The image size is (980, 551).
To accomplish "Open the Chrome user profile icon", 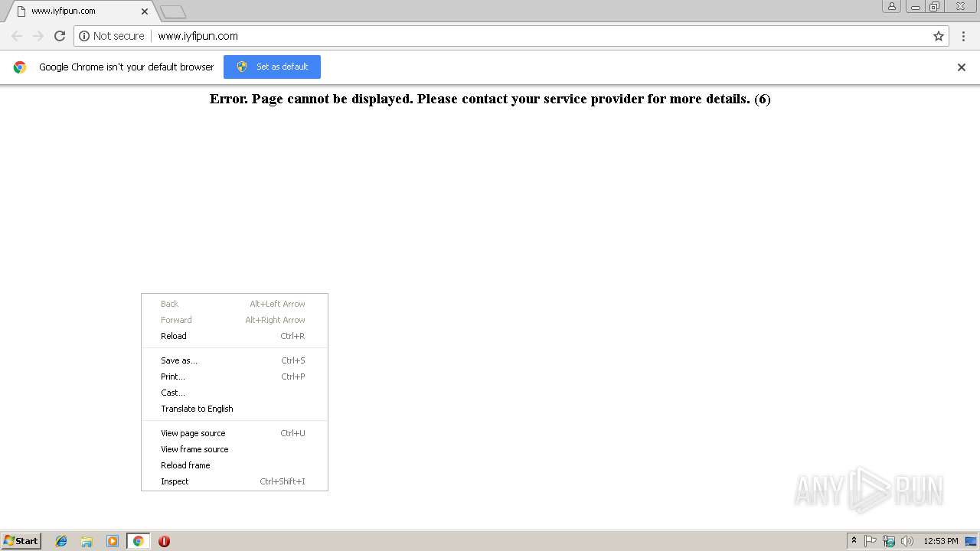I will point(891,6).
